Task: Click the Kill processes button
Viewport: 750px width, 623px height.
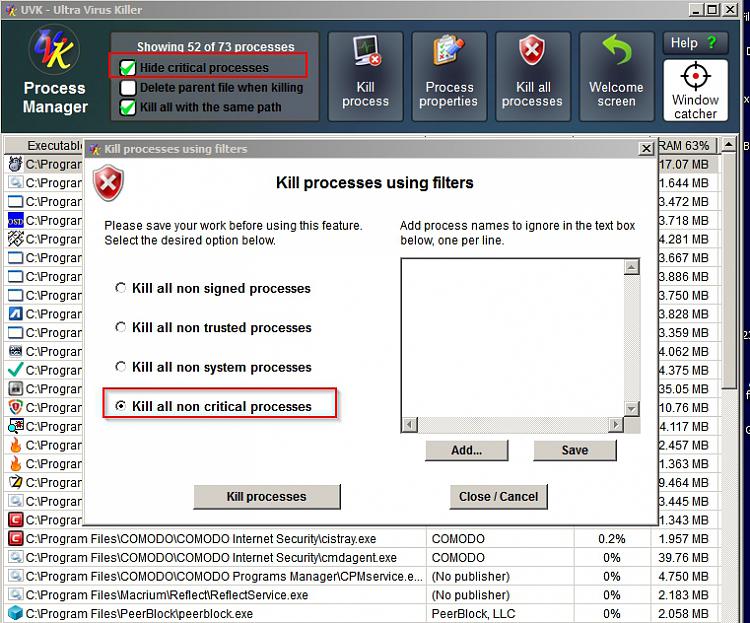Action: [x=267, y=497]
